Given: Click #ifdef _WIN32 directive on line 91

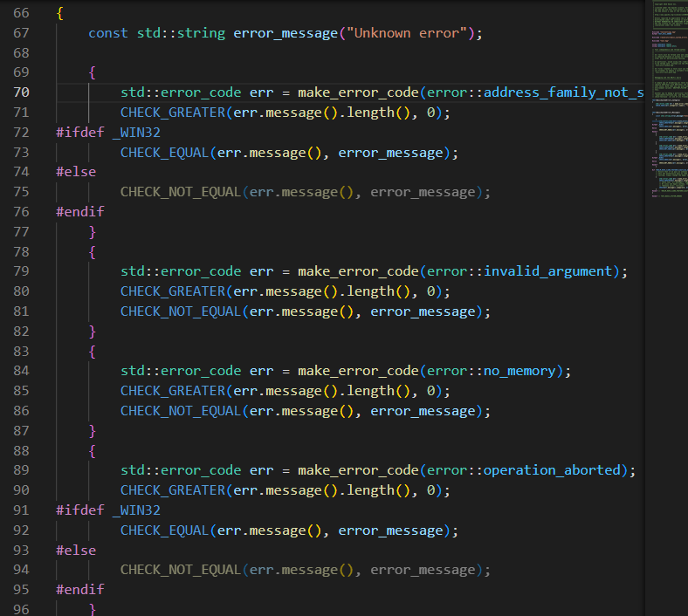Looking at the screenshot, I should coord(108,510).
